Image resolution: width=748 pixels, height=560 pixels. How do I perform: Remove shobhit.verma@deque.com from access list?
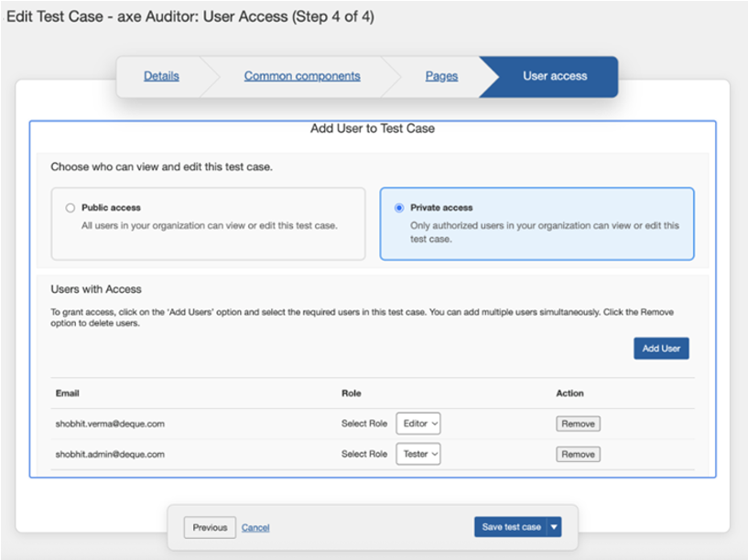578,424
